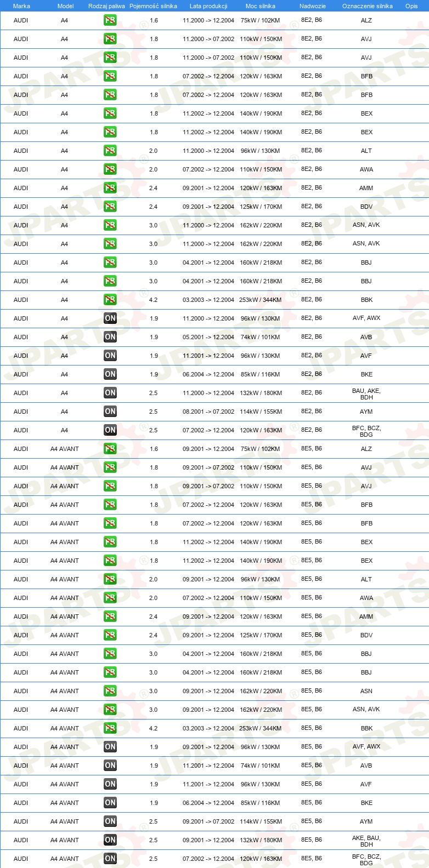Screen dimensions: 429x868
Task: Click the diesel ON icon in the AKE, BAU, BDH row
Action: click(x=110, y=840)
